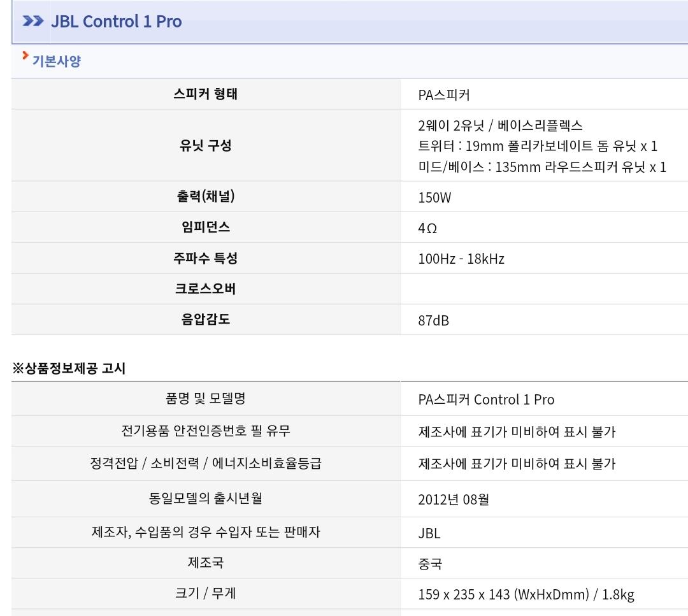Click the ※상품정보제공 고시 heading
Screen dimensions: 688x616
[x=69, y=368]
